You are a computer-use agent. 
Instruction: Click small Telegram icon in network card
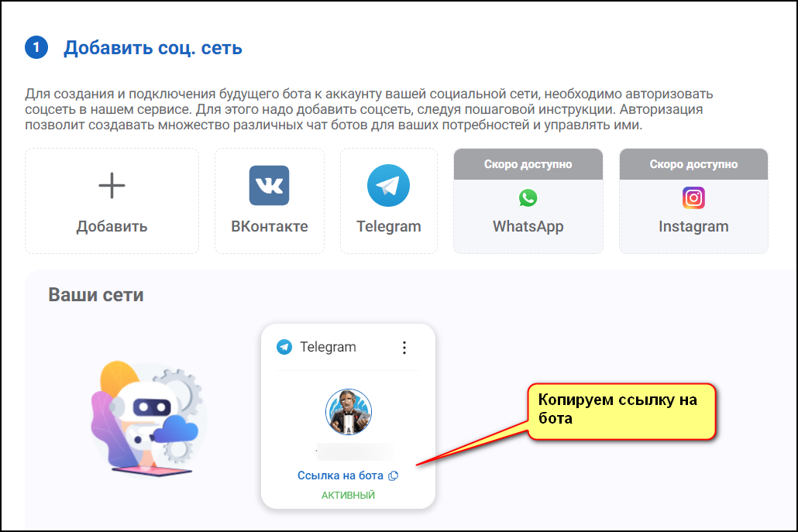tap(284, 347)
